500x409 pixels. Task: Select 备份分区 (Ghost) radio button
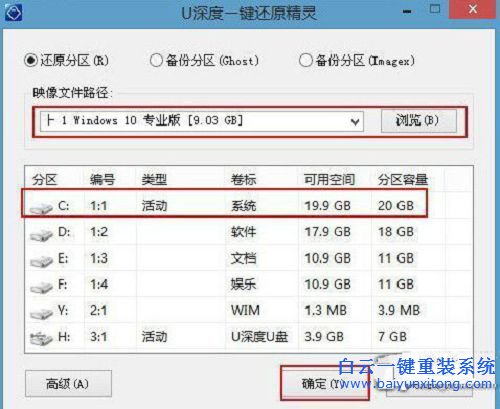pyautogui.click(x=156, y=61)
